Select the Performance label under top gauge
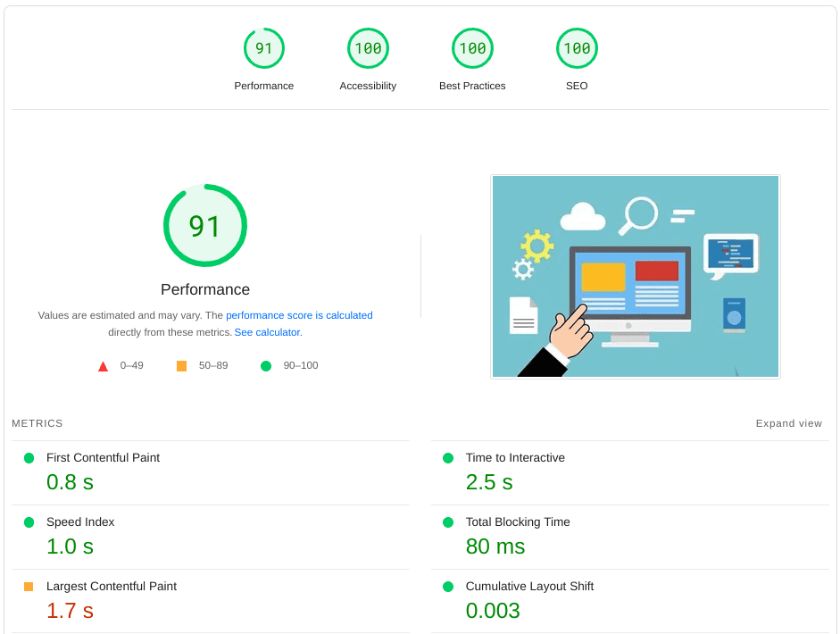The height and width of the screenshot is (634, 840). pyautogui.click(x=263, y=86)
